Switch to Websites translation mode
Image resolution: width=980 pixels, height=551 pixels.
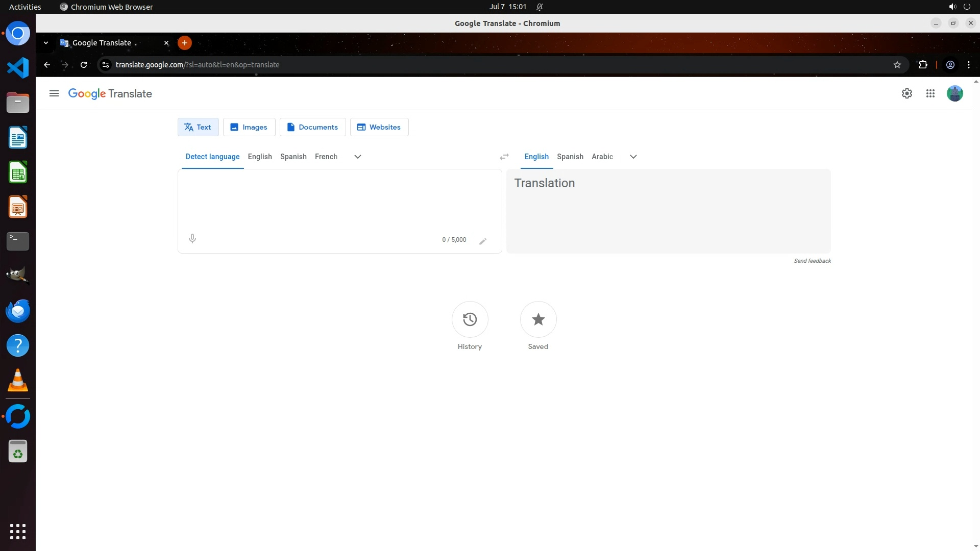pos(379,127)
